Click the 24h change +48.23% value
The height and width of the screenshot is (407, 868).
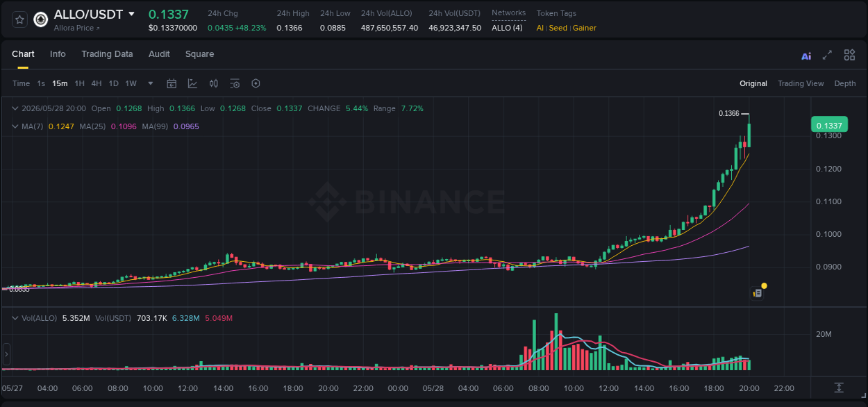point(251,28)
